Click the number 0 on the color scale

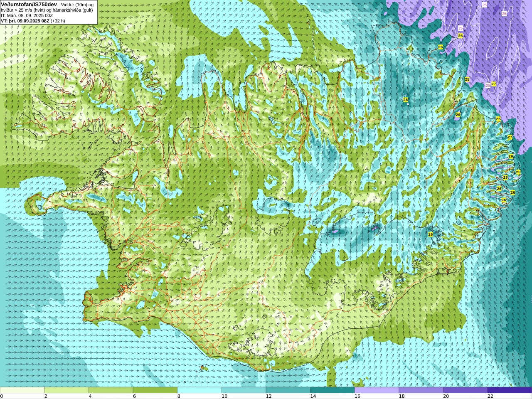click(x=2, y=396)
